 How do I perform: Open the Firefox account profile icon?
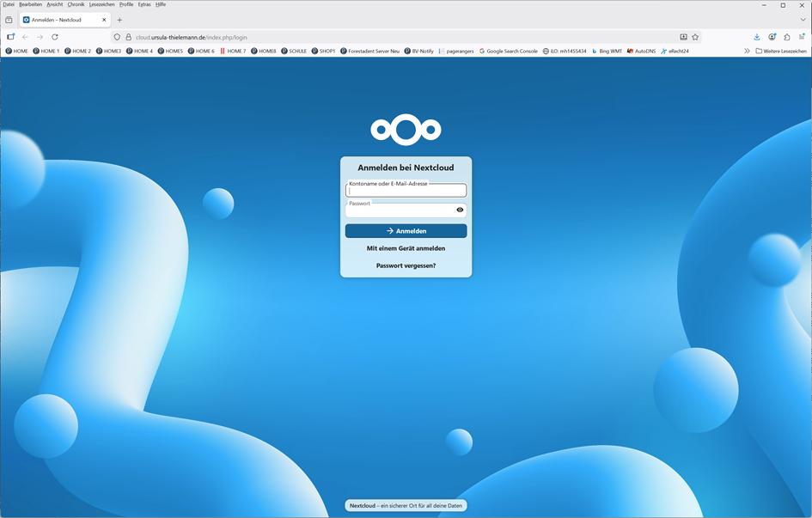pos(772,37)
